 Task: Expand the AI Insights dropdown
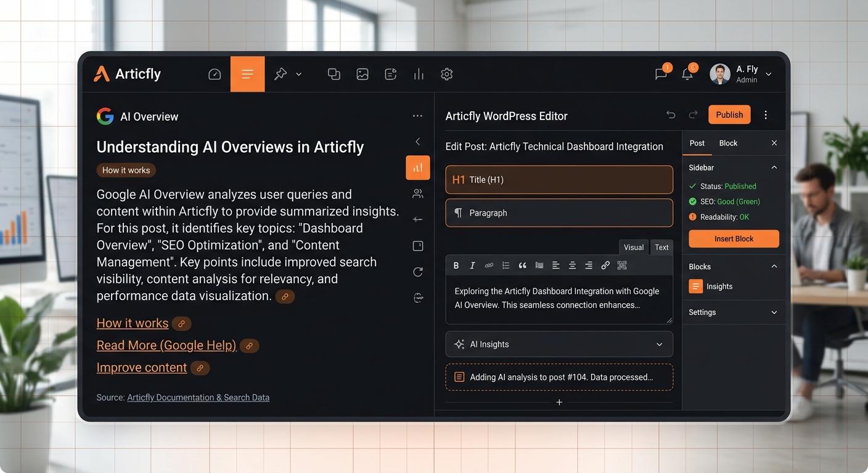point(559,344)
